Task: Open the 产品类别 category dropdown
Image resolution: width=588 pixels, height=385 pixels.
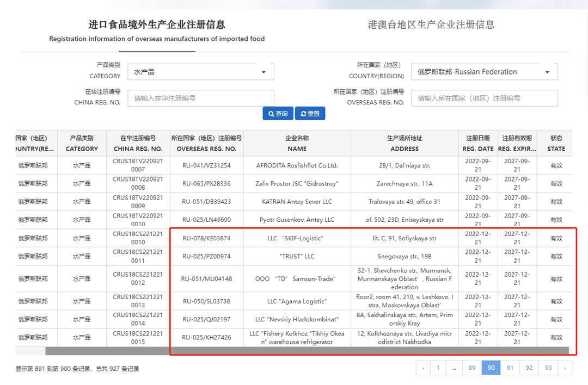Action: coord(201,72)
